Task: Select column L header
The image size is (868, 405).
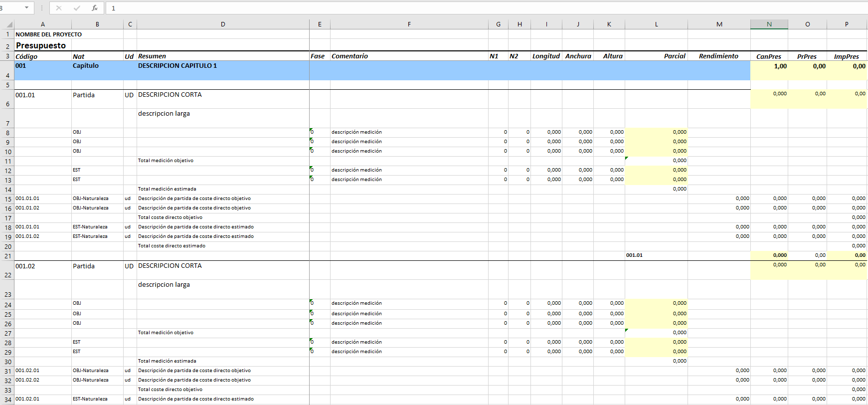Action: [x=656, y=24]
